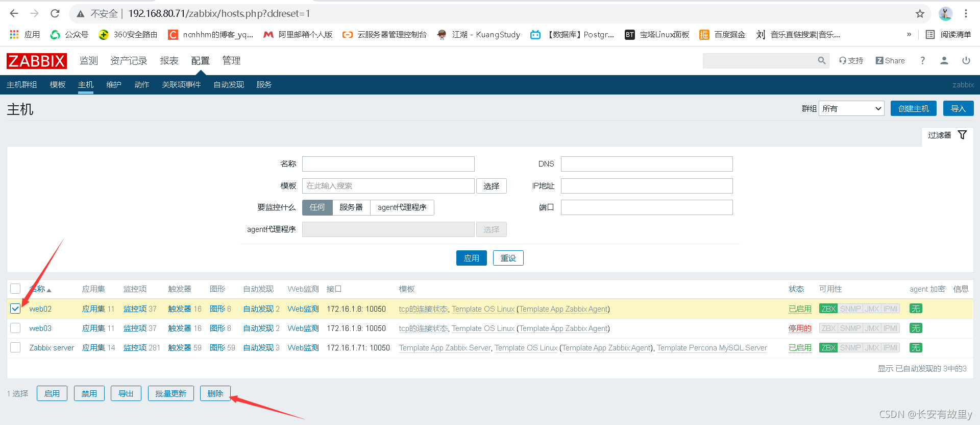Open 支持 support link

coord(851,61)
